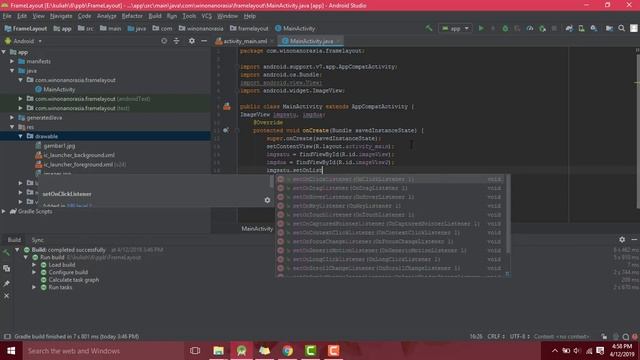Click the build hammer icon in the Build panel sidebar
The image size is (640, 360).
[x=6, y=253]
